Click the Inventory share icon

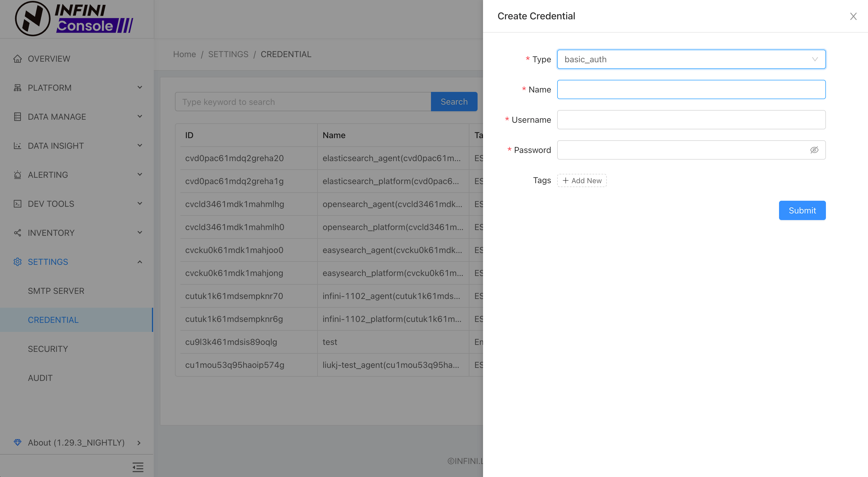[18, 233]
